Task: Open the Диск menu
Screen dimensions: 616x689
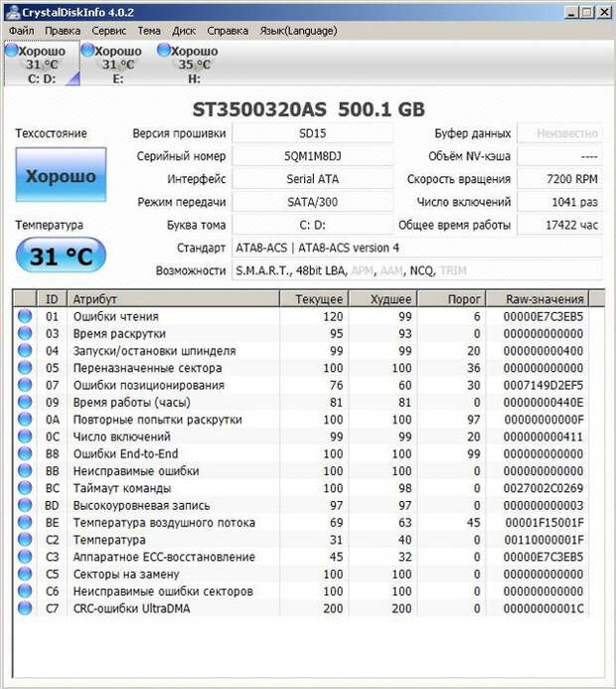Action: pos(184,31)
